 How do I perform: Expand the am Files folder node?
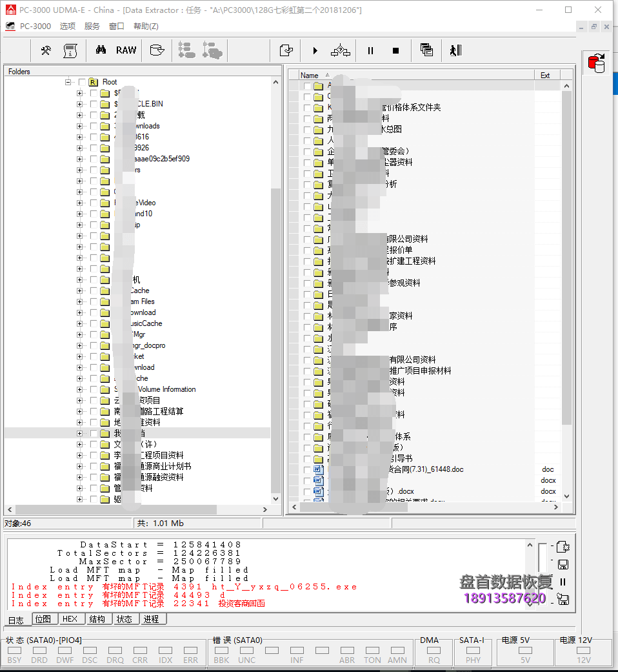tap(79, 301)
